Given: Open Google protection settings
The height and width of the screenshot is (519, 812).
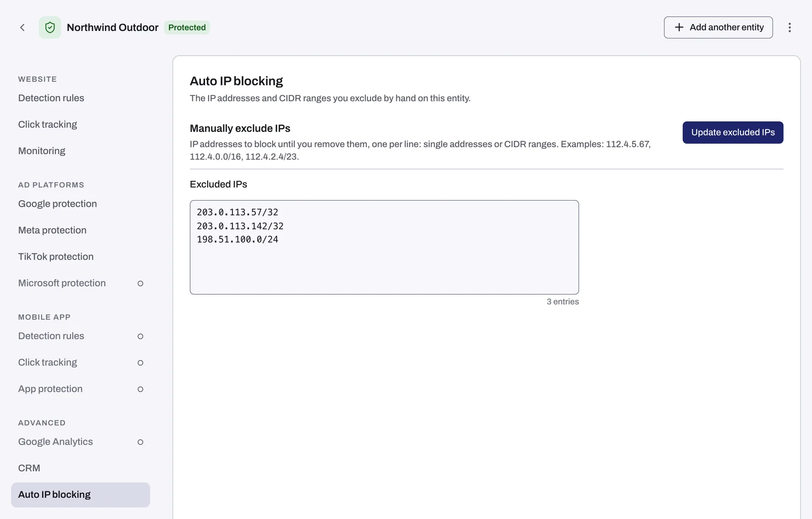Looking at the screenshot, I should coord(57,204).
